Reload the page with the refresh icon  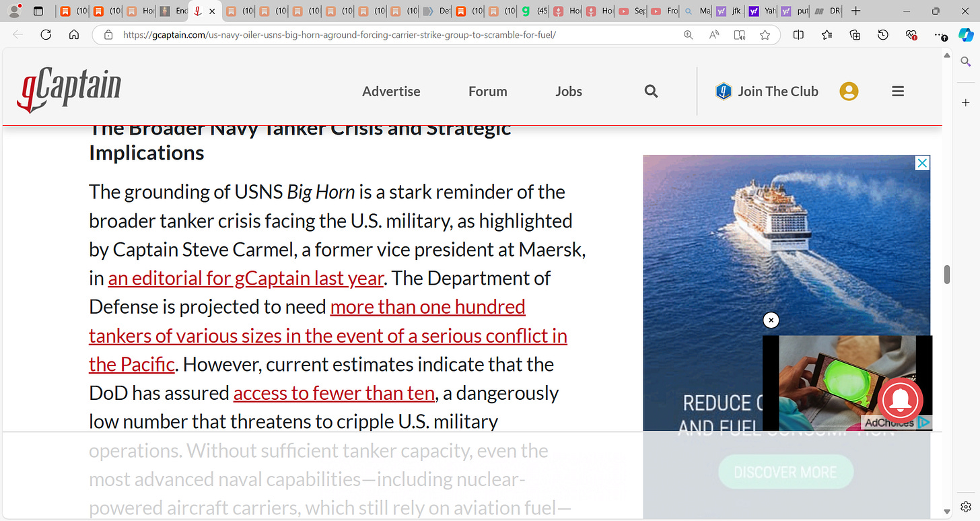coord(46,35)
